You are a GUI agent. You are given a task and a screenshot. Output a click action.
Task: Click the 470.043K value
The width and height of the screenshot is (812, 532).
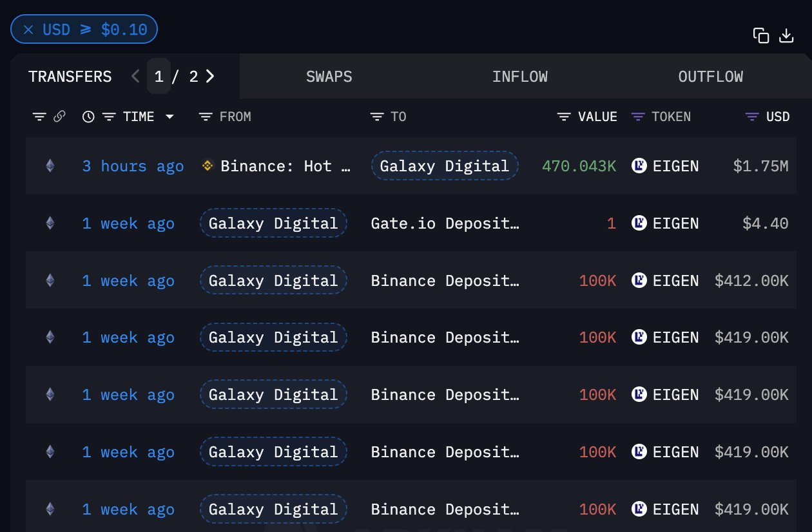click(579, 166)
